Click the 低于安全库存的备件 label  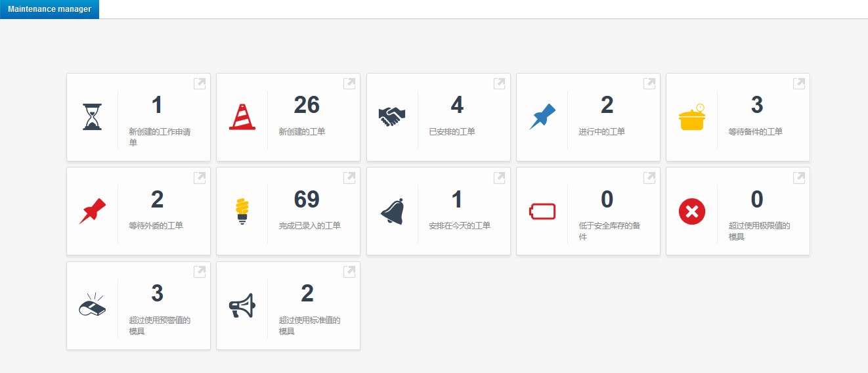pos(609,231)
